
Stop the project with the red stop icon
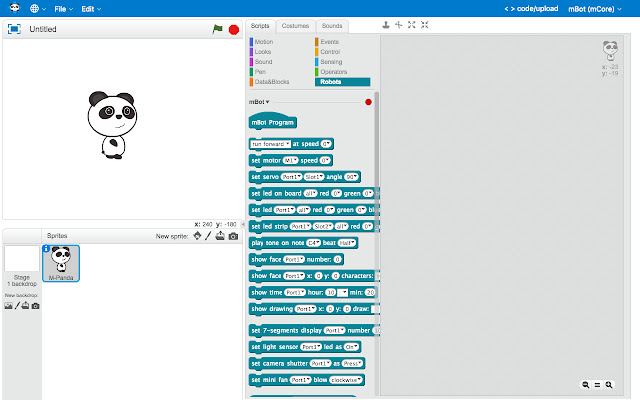234,29
